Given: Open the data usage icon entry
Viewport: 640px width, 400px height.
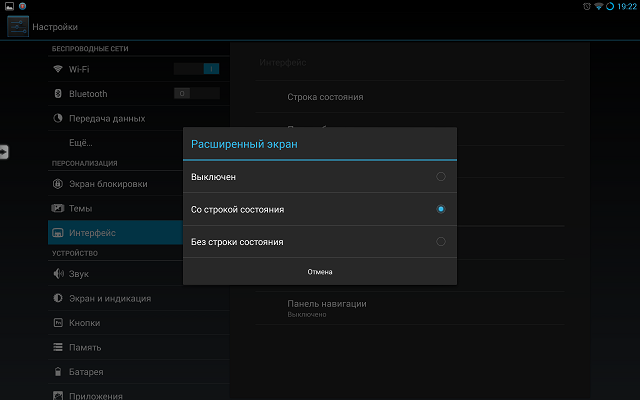Looking at the screenshot, I should pos(59,119).
